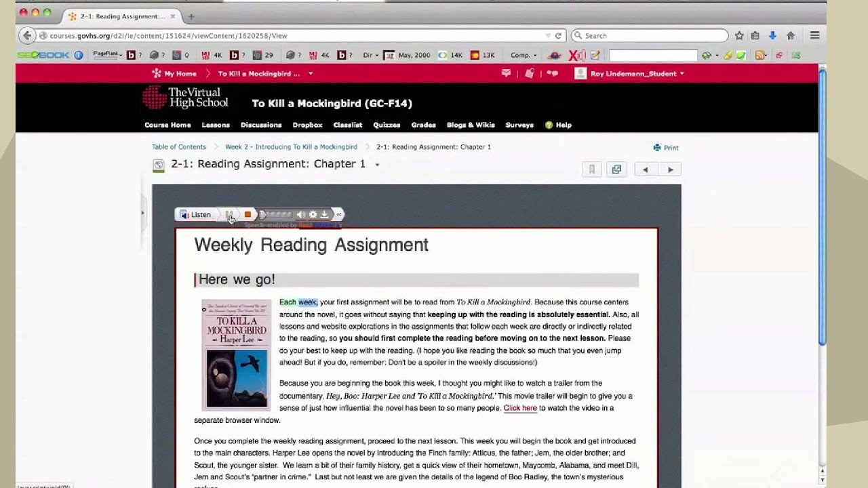Open the 'Click here' trailer link
The width and height of the screenshot is (868, 488).
click(x=520, y=408)
